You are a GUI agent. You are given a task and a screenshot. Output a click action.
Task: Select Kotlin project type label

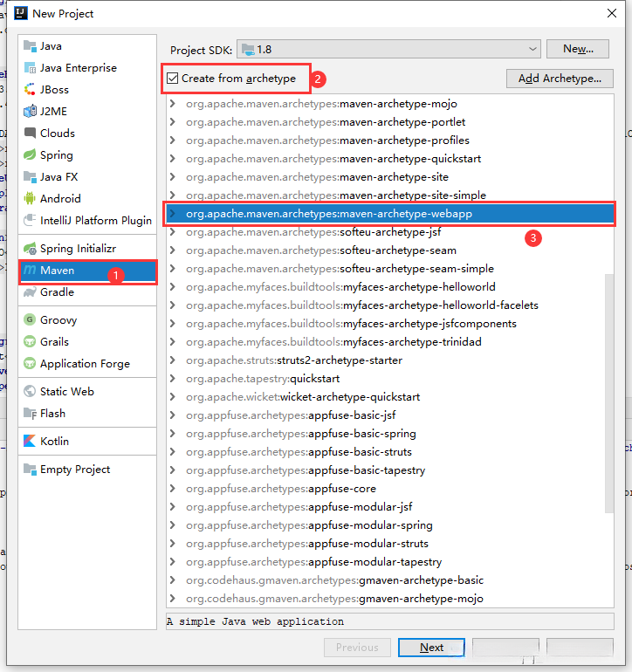[54, 441]
